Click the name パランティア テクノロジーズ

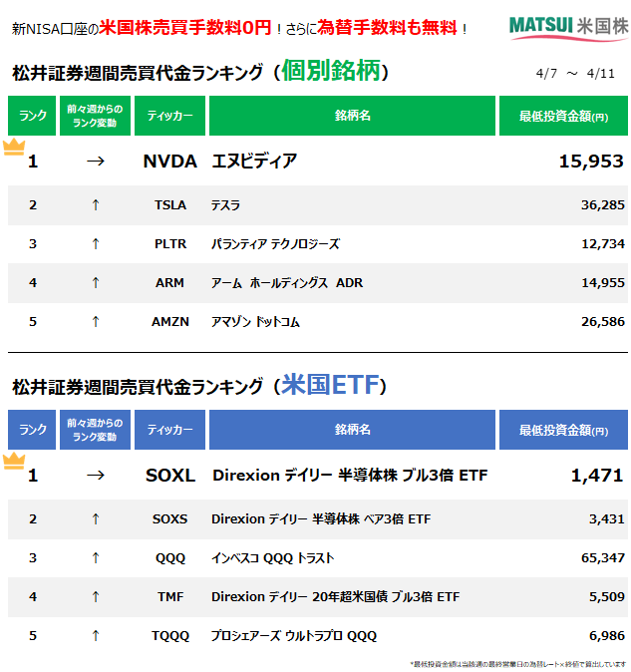click(275, 244)
